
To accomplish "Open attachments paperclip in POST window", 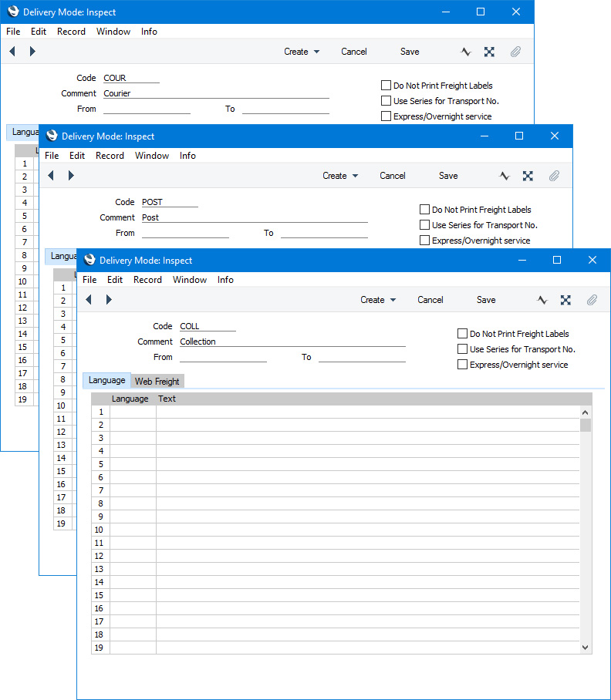I will 554,176.
